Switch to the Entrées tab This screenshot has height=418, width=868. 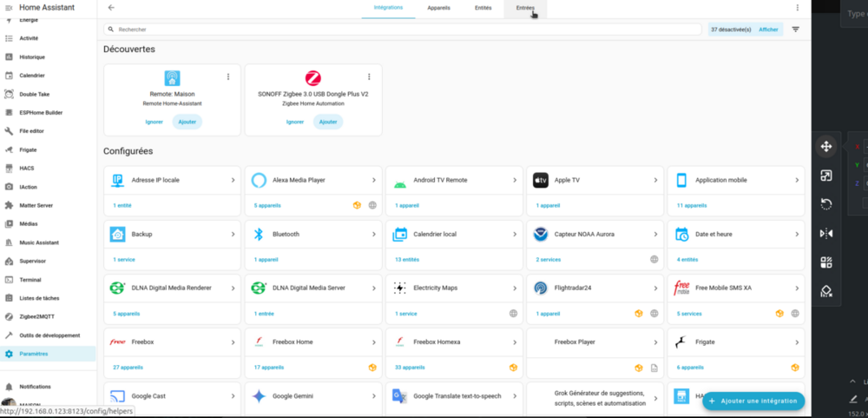coord(525,8)
